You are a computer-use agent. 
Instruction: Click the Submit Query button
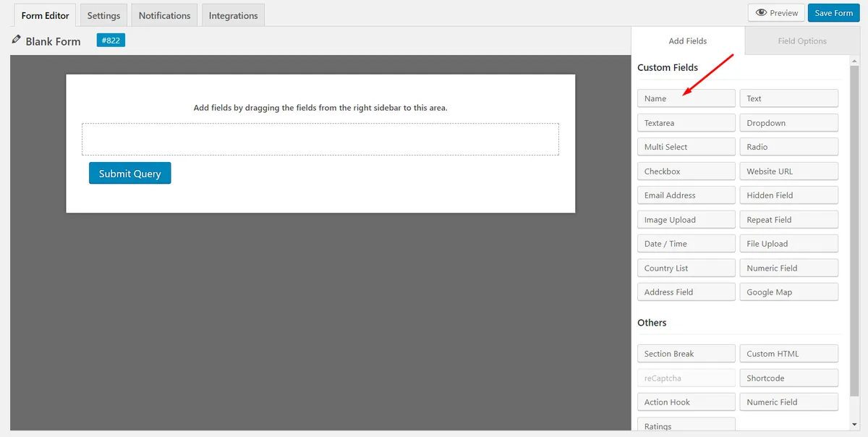coord(130,174)
